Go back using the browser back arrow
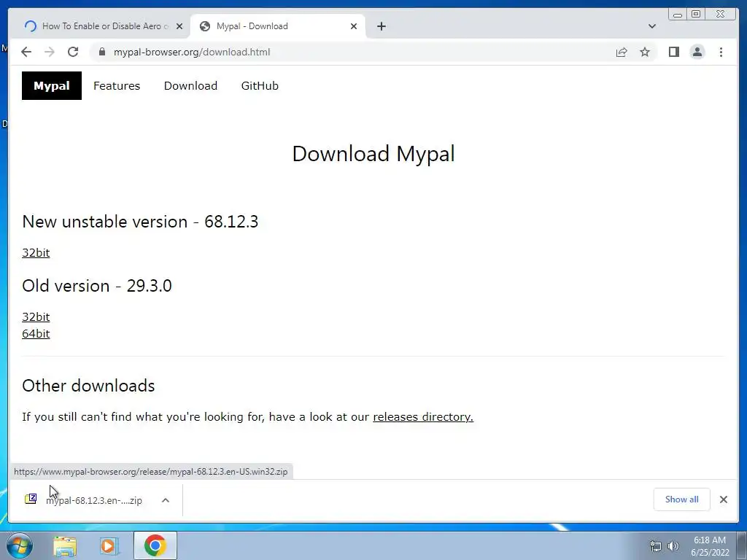 coord(26,52)
